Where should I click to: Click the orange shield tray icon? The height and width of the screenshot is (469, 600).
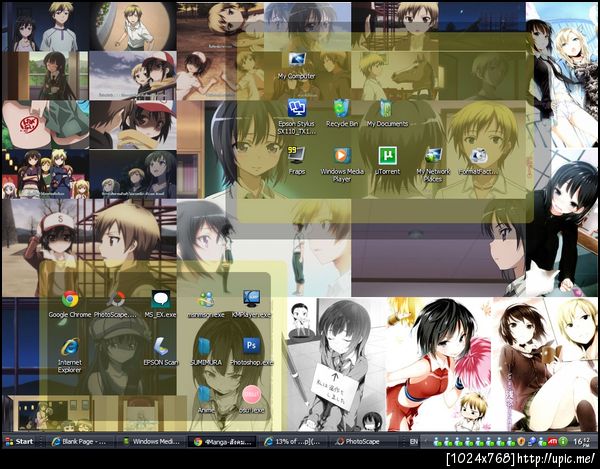click(521, 441)
